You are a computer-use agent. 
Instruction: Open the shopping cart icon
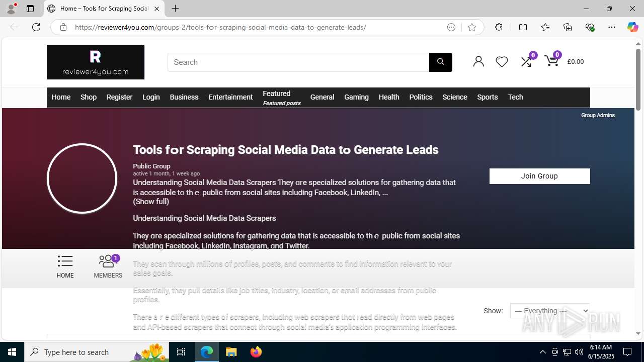(x=552, y=61)
